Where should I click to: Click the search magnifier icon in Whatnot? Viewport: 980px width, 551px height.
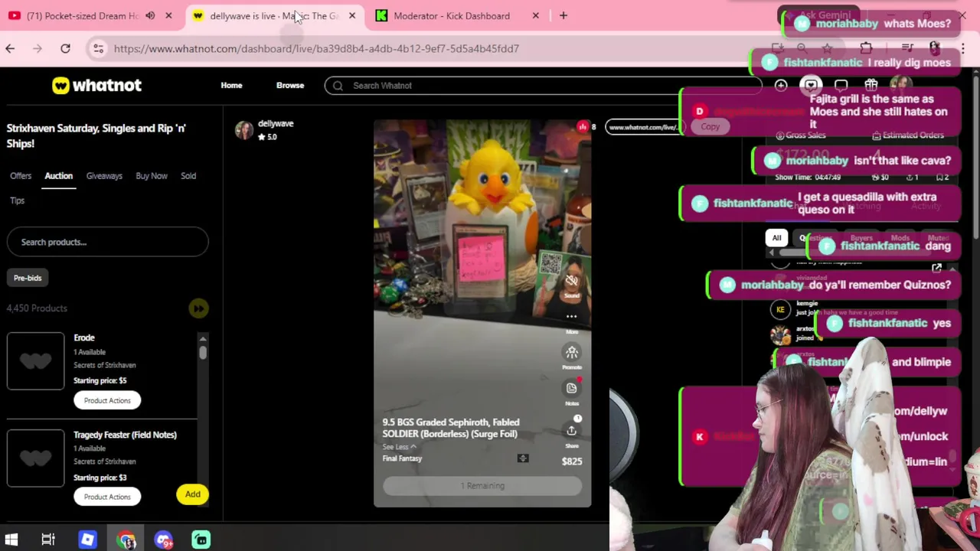(338, 86)
